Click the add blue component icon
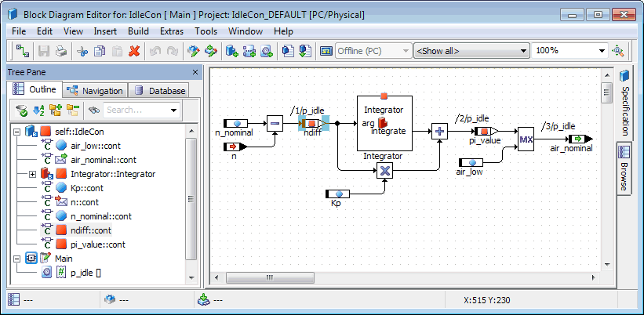This screenshot has width=644, height=315. click(232, 51)
